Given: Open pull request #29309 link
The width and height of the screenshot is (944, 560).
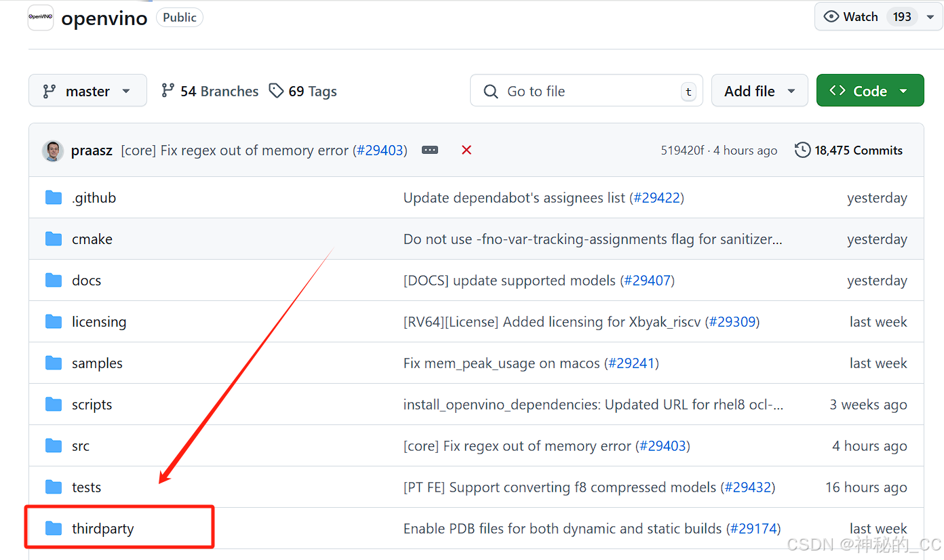Looking at the screenshot, I should [732, 322].
